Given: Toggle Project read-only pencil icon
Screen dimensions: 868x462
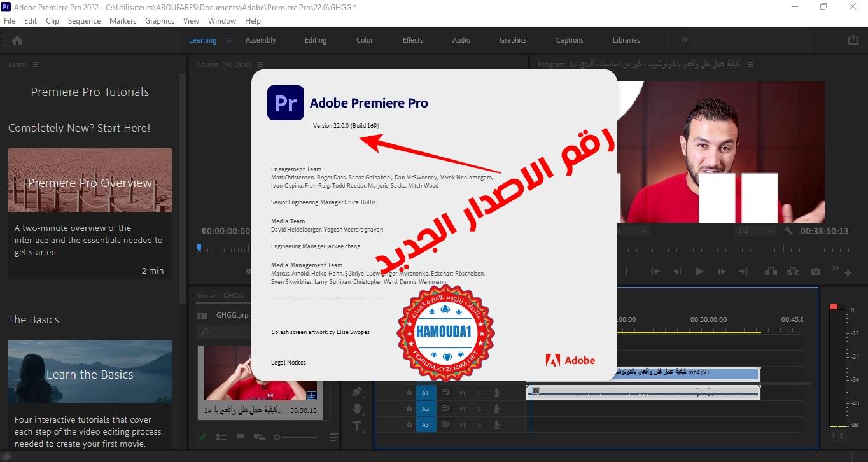Looking at the screenshot, I should point(202,437).
